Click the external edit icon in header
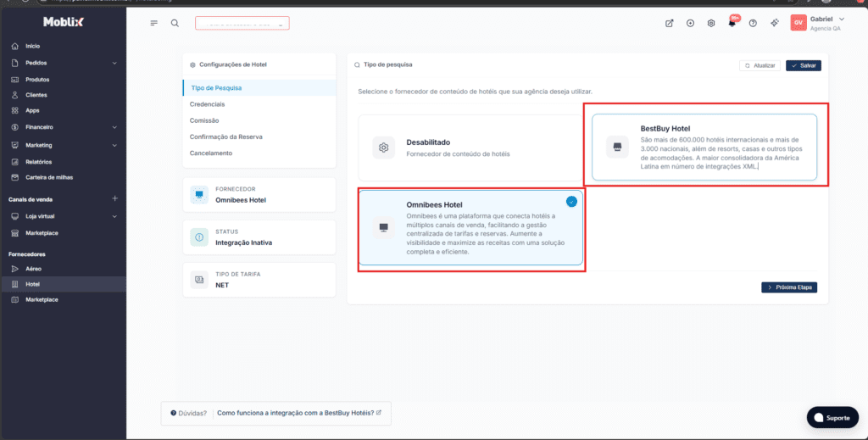This screenshot has width=868, height=440. coord(670,23)
